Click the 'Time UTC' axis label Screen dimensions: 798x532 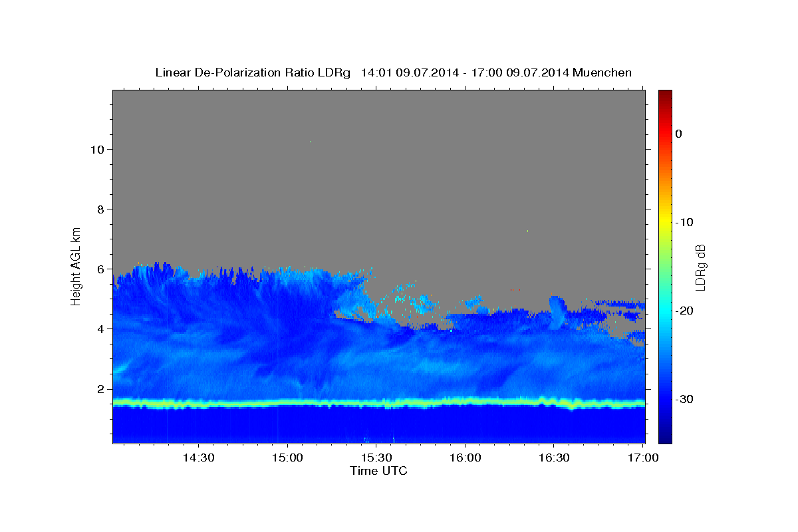click(x=378, y=471)
